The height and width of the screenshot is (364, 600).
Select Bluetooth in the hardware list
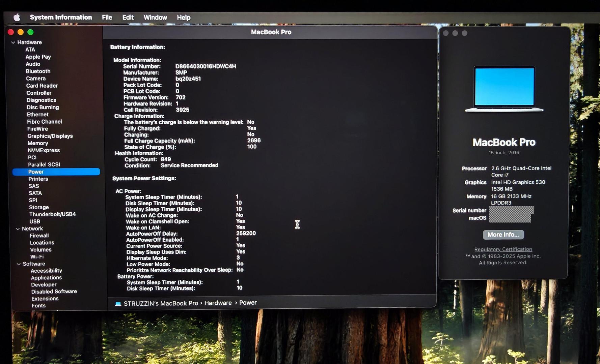click(x=38, y=71)
